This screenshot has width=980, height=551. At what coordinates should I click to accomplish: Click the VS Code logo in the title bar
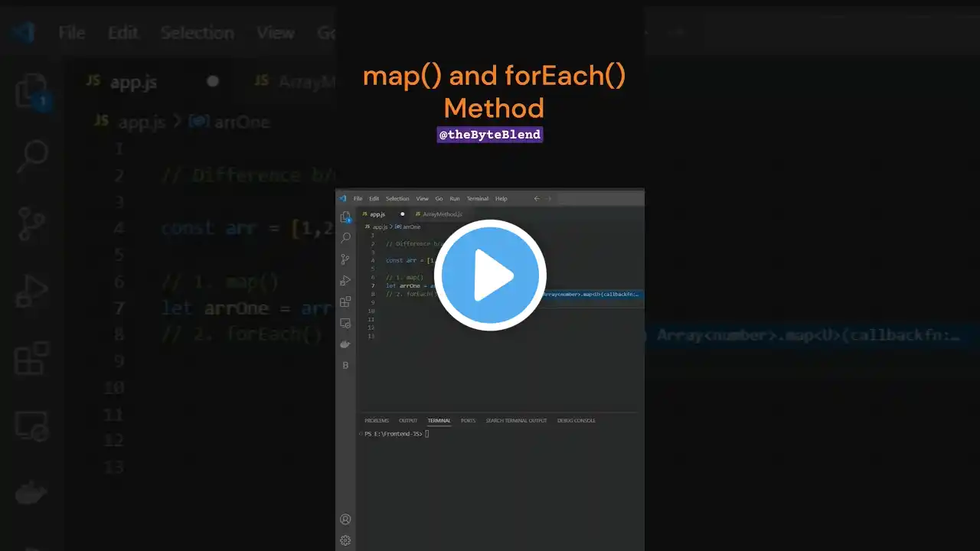click(343, 198)
